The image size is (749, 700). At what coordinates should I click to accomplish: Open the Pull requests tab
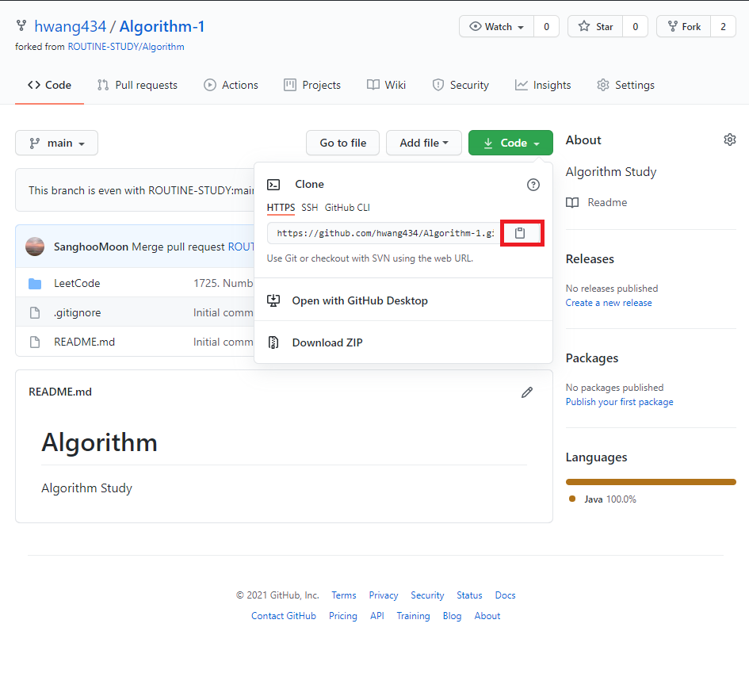pos(137,85)
